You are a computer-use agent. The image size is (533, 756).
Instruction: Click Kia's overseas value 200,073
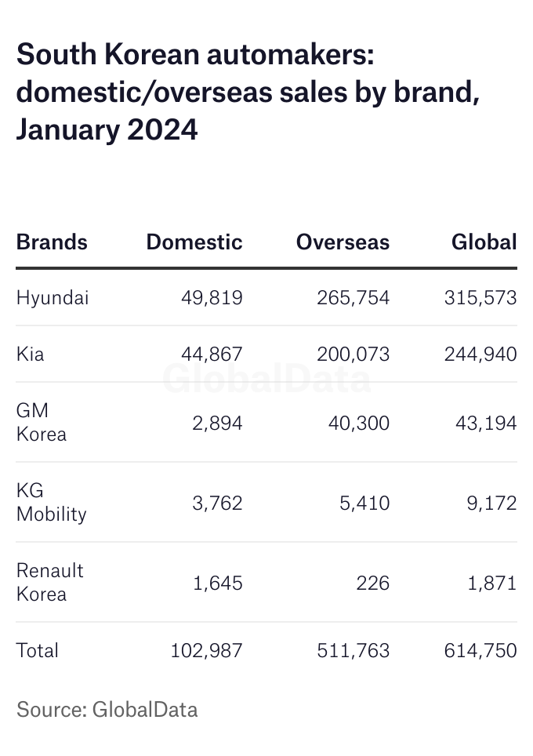click(353, 354)
